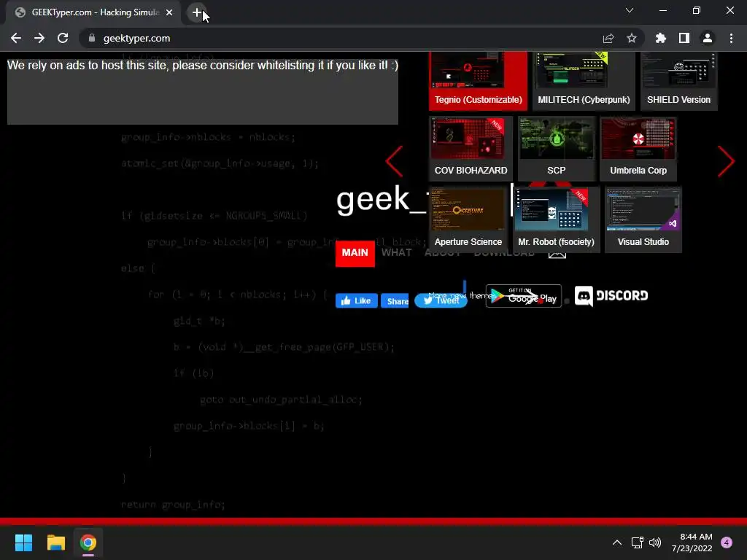The image size is (747, 560).
Task: Expand the tab search dropdown
Action: (x=630, y=10)
